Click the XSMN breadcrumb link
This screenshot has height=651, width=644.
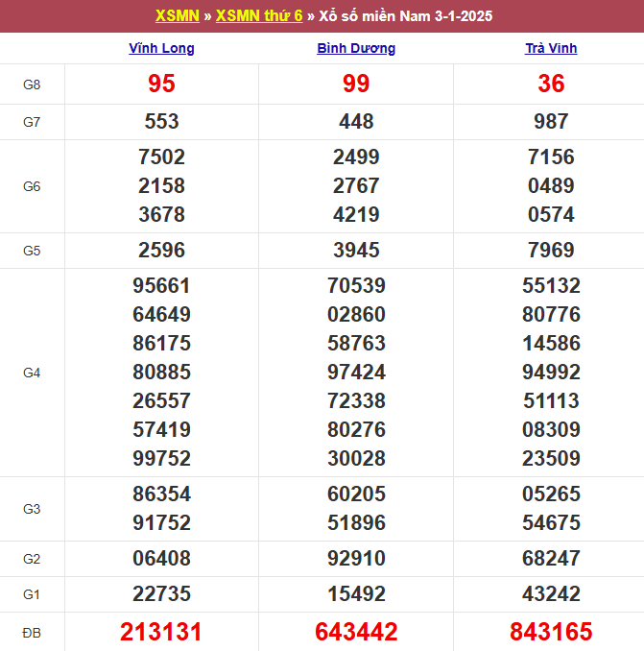point(178,16)
